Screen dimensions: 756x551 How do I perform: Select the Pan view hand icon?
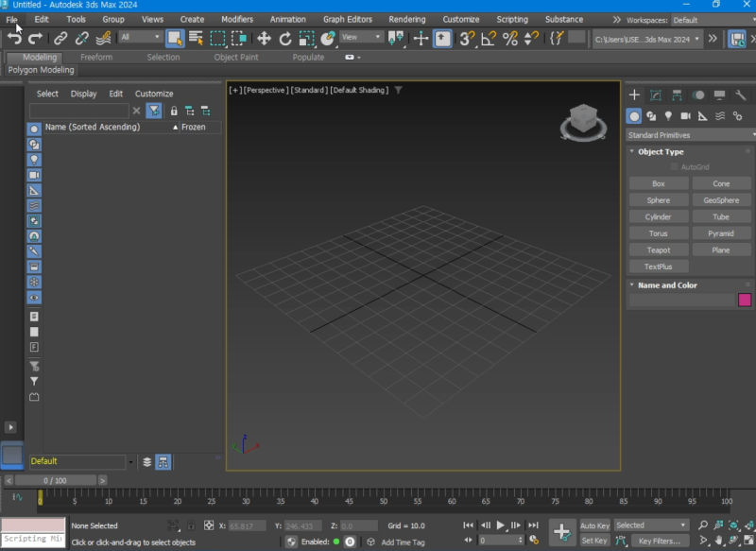718,540
